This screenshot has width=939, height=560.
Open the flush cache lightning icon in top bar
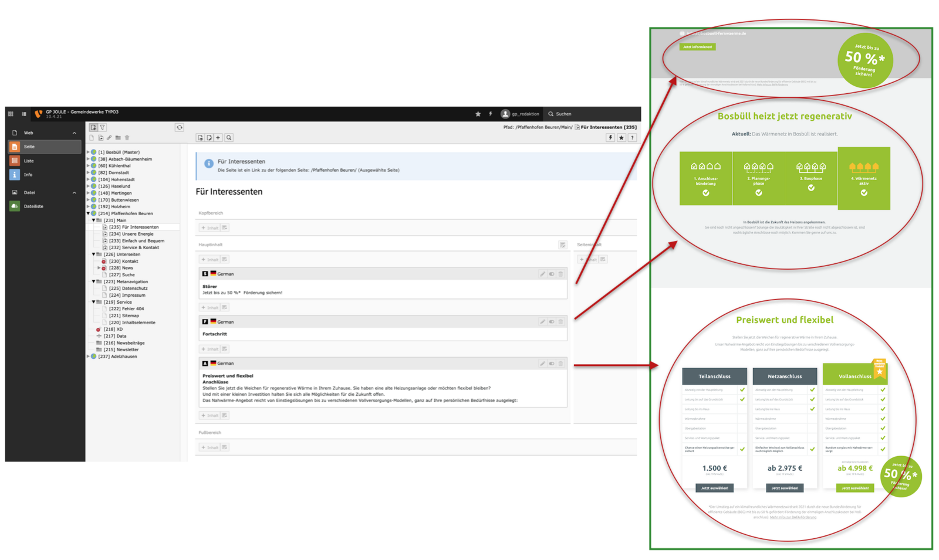[x=491, y=114]
